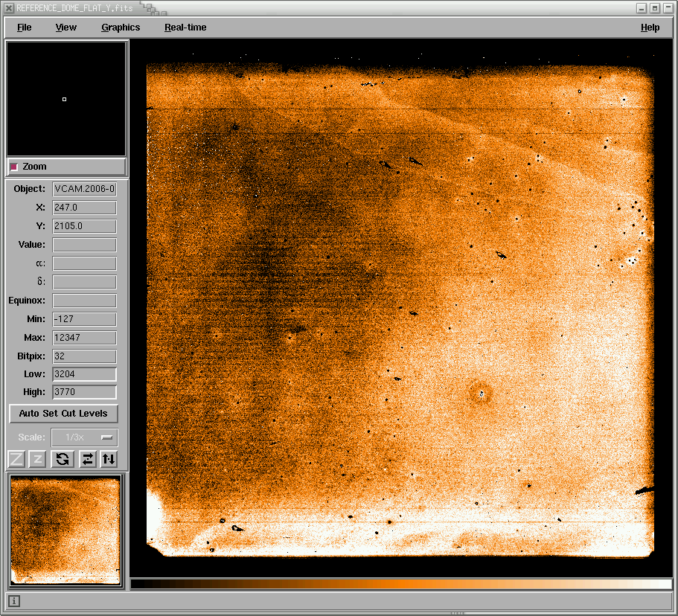Click the orange colormap ramp bar
Image resolution: width=678 pixels, height=616 pixels.
(401, 584)
